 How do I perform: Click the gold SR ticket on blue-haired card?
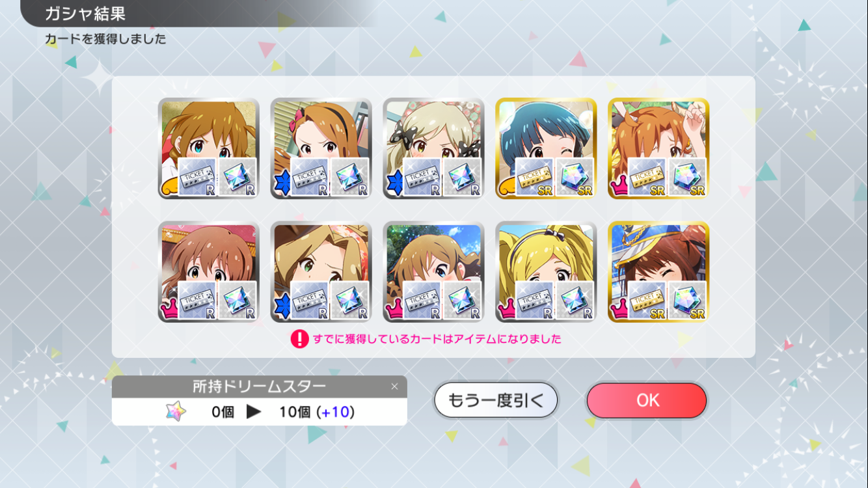point(534,177)
